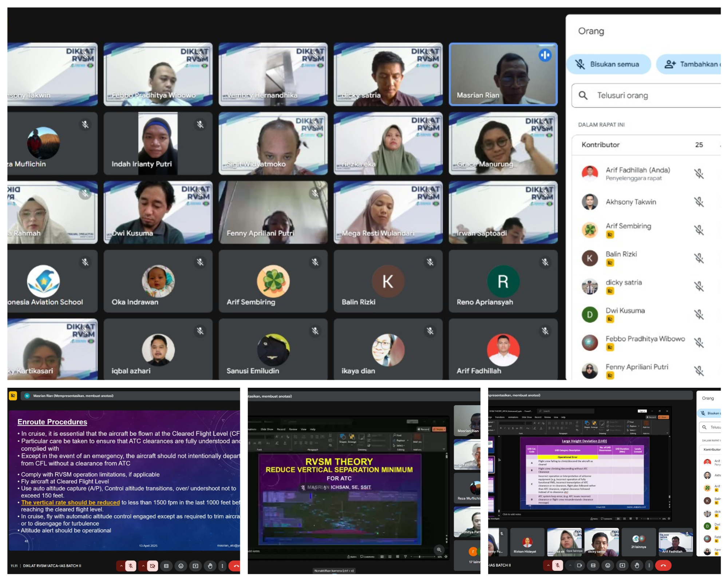Open three-dot more options in Large Height Deviation window
728x582 pixels.
coord(649,565)
